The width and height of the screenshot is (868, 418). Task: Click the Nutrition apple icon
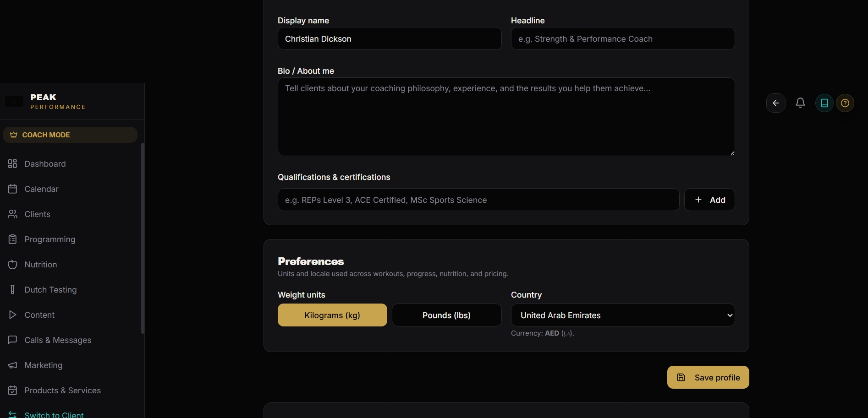pyautogui.click(x=12, y=265)
